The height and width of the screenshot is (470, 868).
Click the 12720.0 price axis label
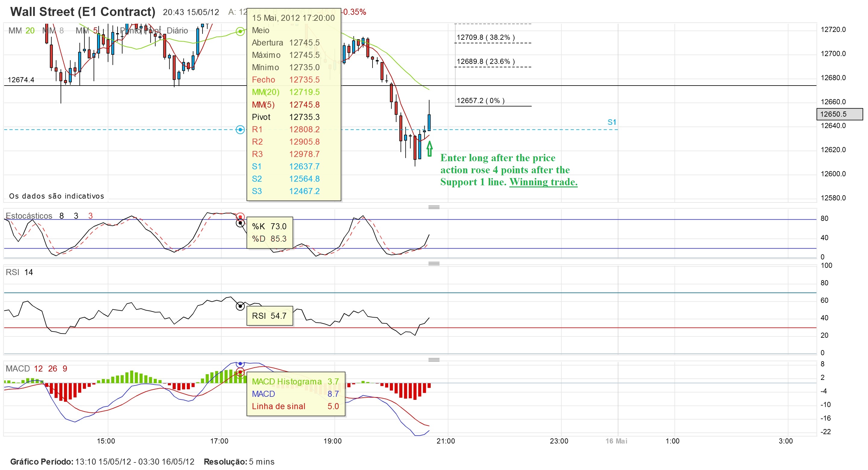(833, 30)
